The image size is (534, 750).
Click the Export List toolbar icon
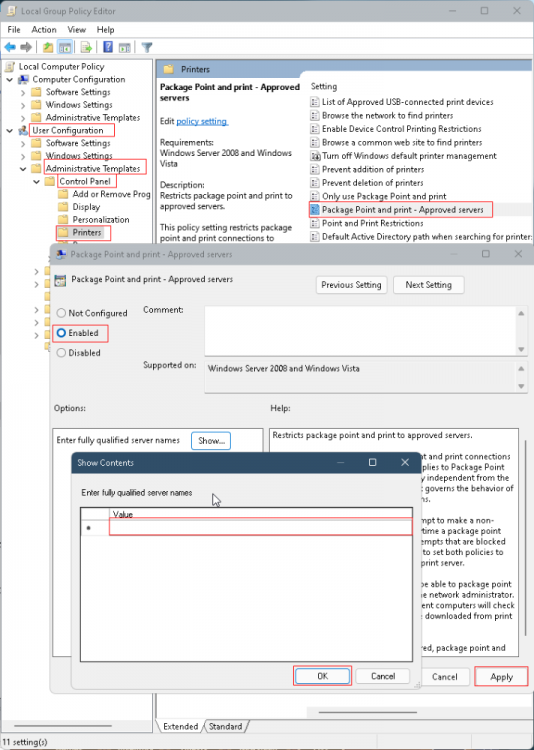pyautogui.click(x=86, y=47)
